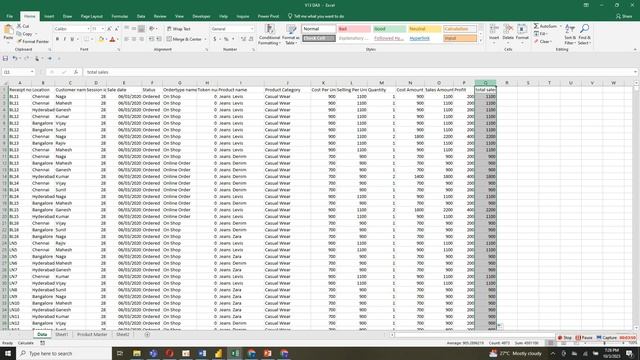Apply the Bad cell style
The height and width of the screenshot is (360, 640).
(354, 29)
